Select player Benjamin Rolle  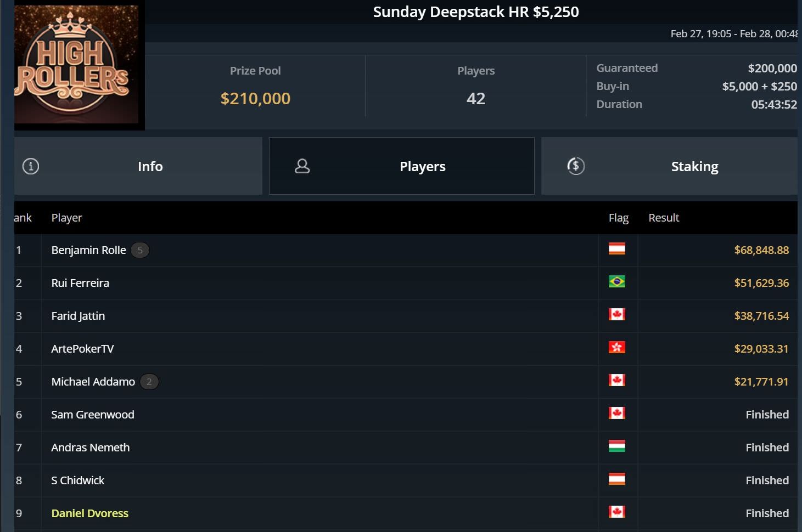[x=88, y=250]
